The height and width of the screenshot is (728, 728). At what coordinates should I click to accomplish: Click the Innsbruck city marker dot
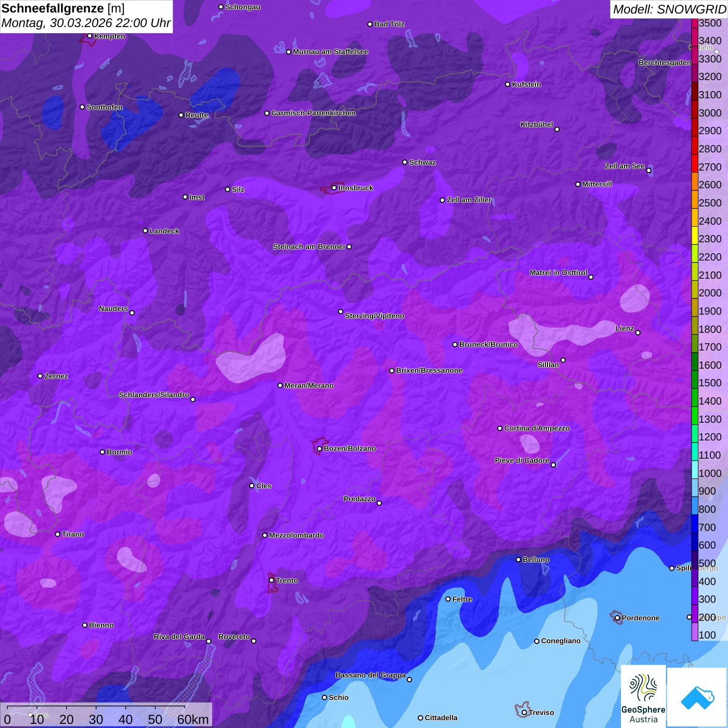334,188
